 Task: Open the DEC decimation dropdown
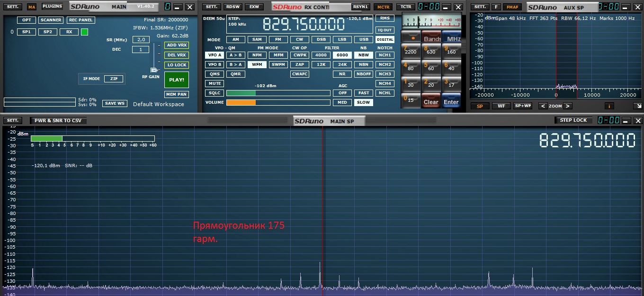point(141,49)
